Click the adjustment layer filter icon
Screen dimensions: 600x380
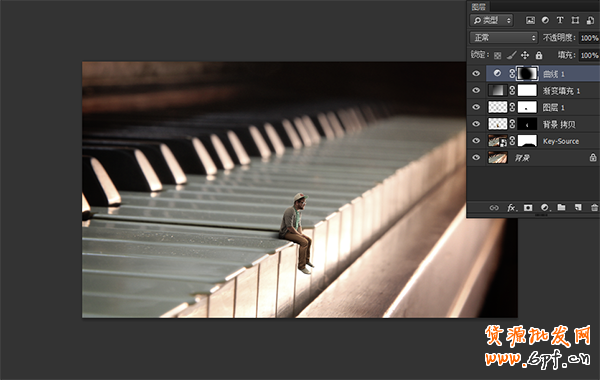coord(545,20)
